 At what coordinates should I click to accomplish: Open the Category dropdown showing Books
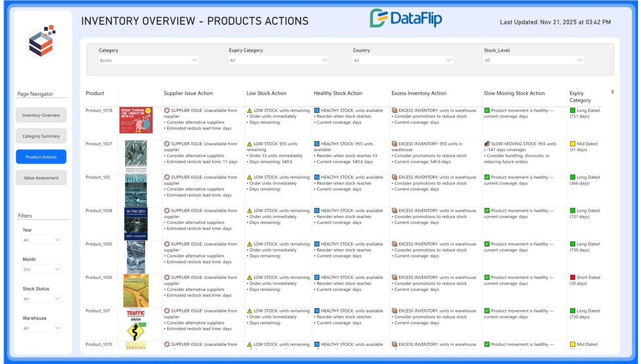[x=149, y=60]
